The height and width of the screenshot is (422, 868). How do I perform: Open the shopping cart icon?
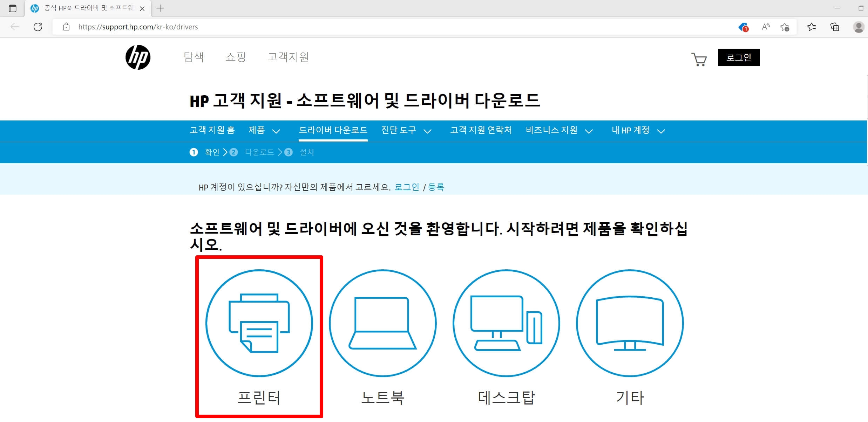click(x=699, y=59)
